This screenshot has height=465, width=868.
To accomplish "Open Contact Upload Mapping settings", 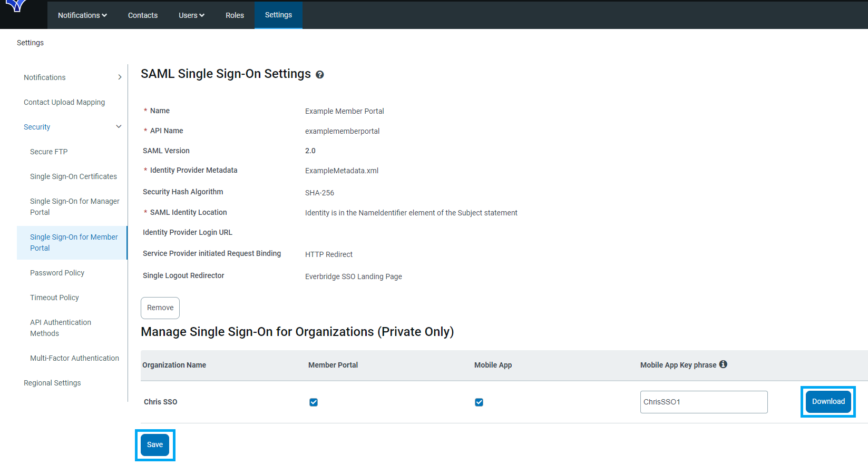I will pyautogui.click(x=64, y=102).
